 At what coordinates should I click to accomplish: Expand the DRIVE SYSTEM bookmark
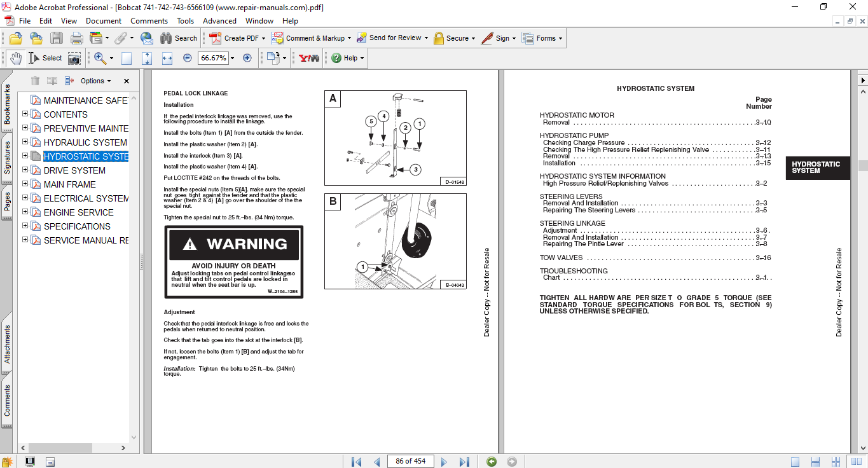click(25, 170)
